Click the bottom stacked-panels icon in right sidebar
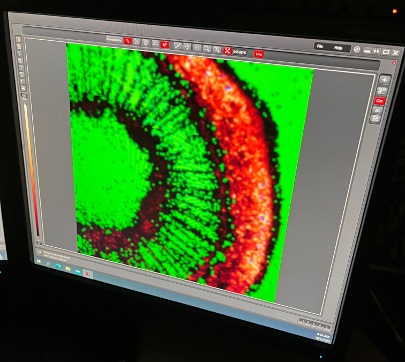 point(375,119)
